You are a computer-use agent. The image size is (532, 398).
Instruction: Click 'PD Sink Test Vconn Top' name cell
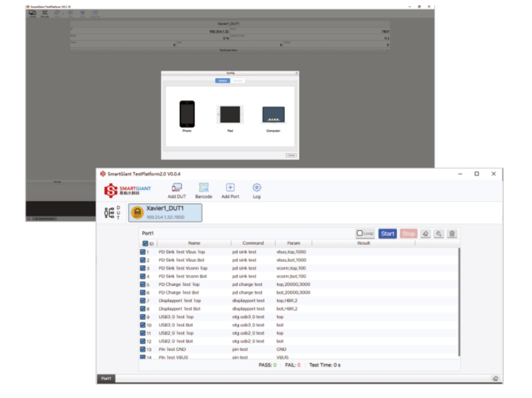[x=183, y=268]
